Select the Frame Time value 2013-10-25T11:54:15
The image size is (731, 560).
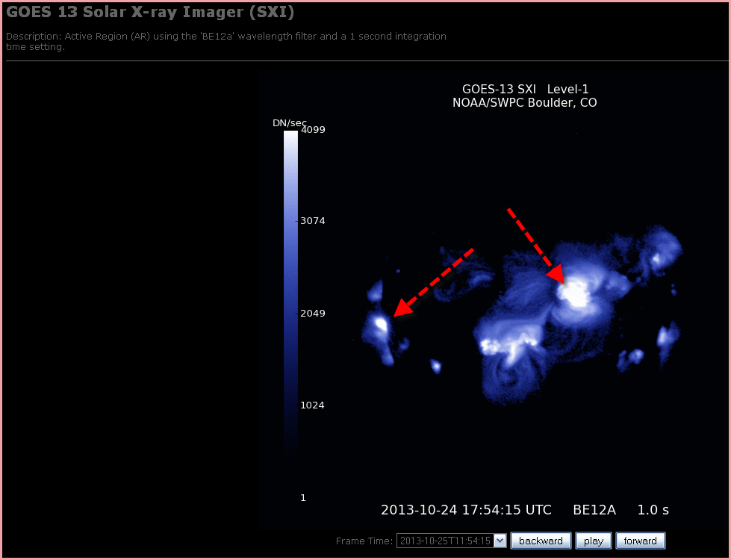pyautogui.click(x=445, y=541)
